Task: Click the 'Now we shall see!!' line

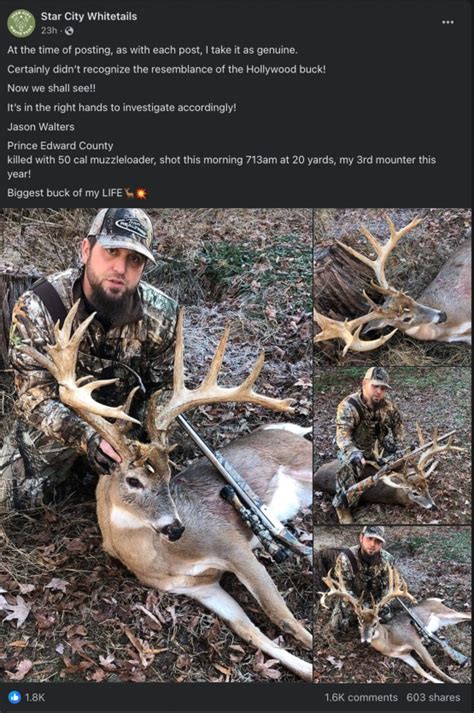Action: (51, 88)
